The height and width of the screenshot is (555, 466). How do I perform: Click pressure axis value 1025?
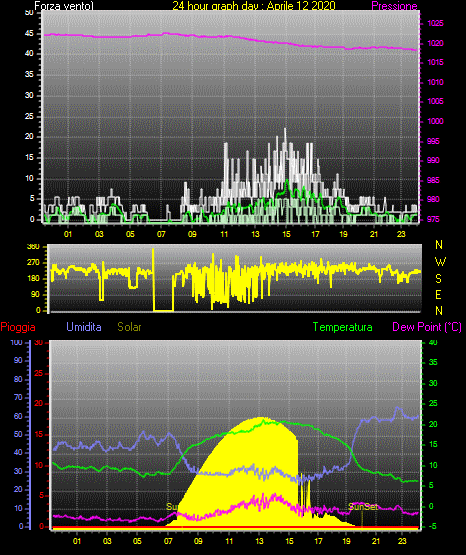point(436,23)
